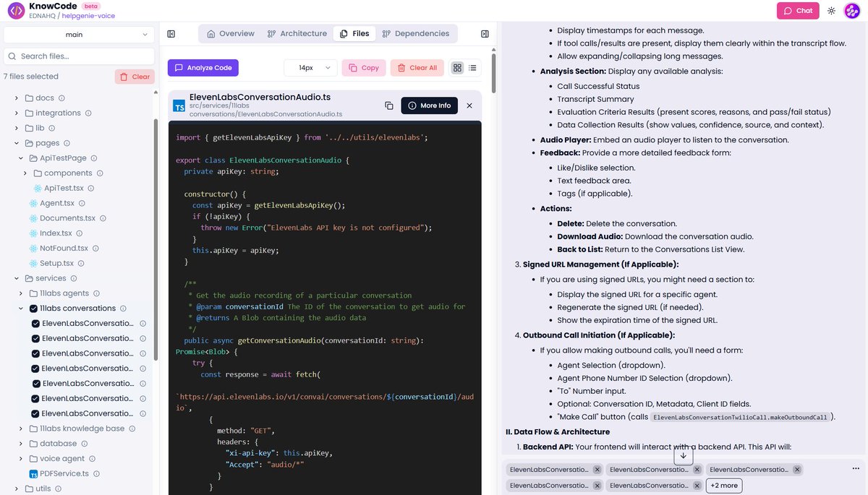Switch to grid view layout

457,68
